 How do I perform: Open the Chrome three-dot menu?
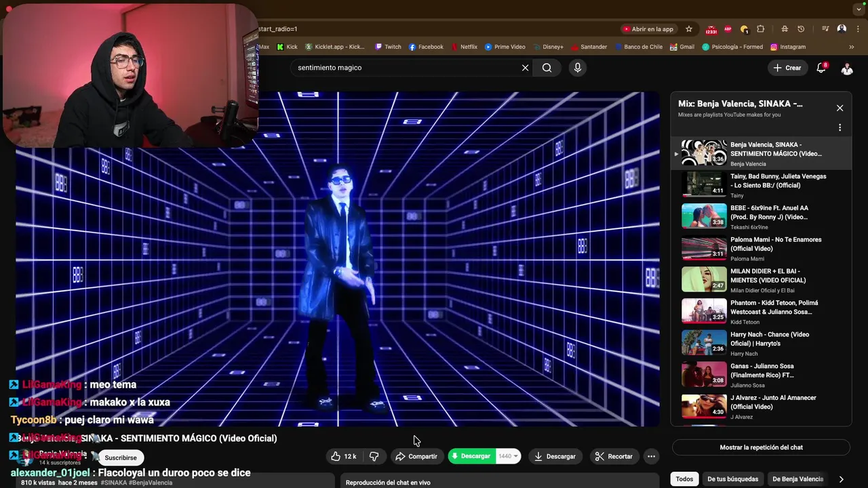858,29
